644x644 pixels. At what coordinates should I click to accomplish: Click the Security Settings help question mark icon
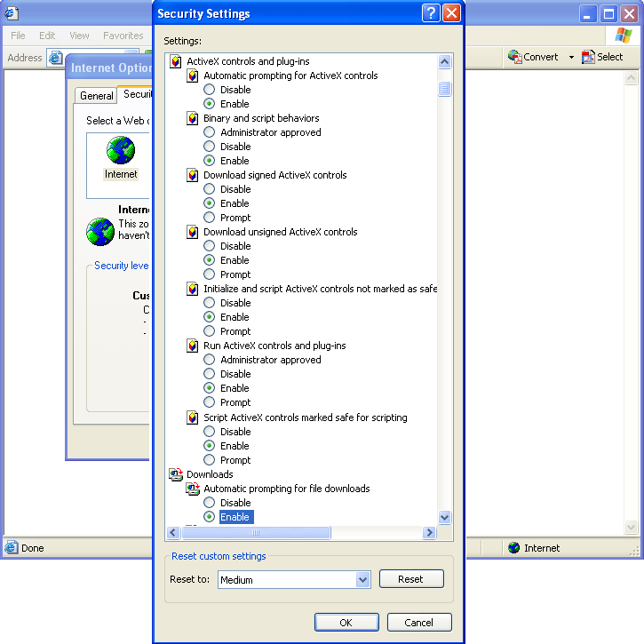pos(431,13)
